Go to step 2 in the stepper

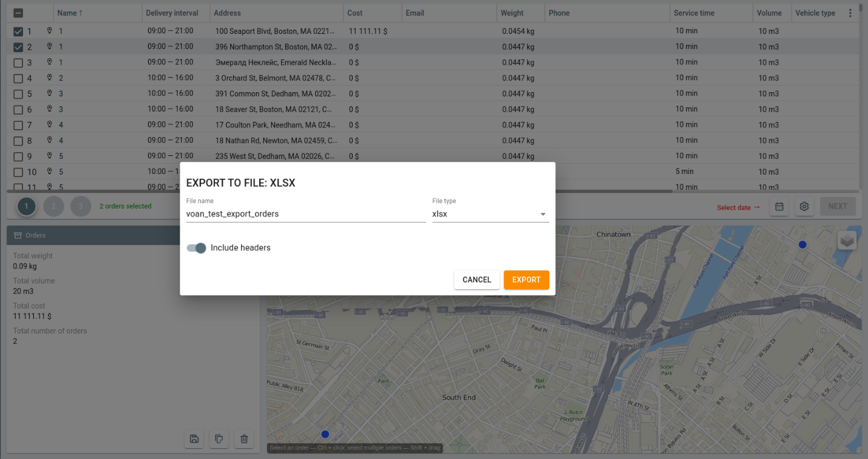53,207
